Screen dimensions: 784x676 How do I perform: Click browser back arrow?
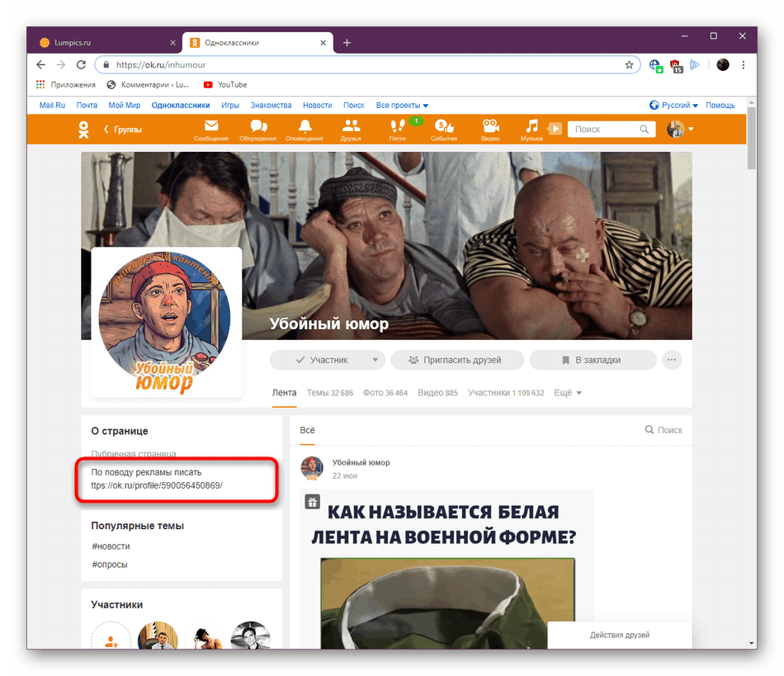[x=41, y=64]
